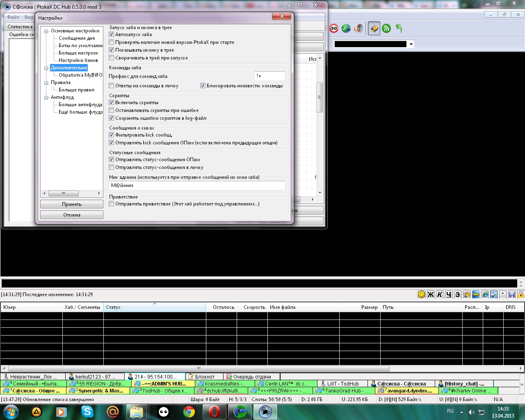
Task: Toggle Включить скрипты checkbox
Action: 111,103
